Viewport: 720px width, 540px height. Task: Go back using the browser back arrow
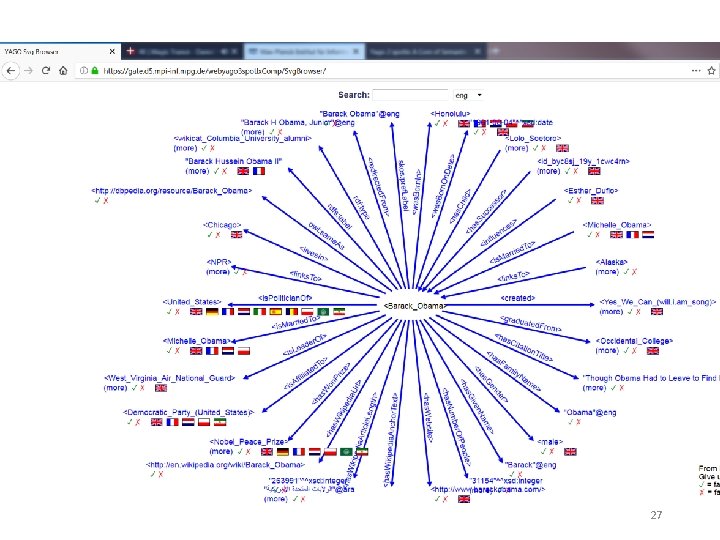[11, 71]
